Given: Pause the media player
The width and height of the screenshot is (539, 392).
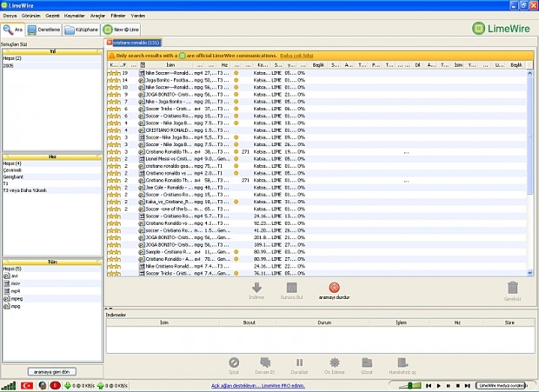Looking at the screenshot, I should 448,386.
